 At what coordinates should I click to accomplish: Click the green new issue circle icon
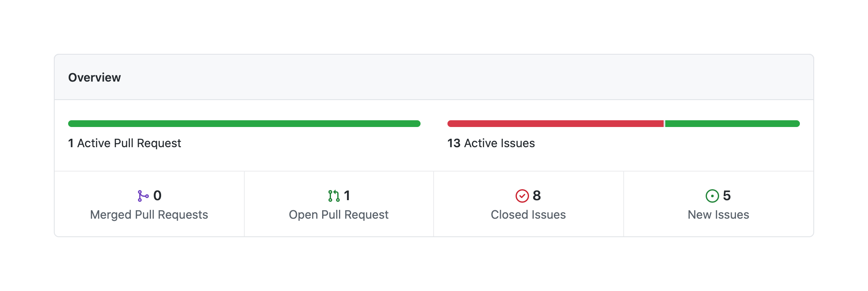[x=712, y=196]
